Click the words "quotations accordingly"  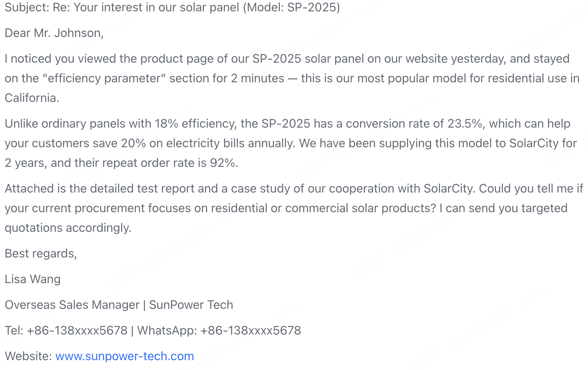click(x=68, y=228)
